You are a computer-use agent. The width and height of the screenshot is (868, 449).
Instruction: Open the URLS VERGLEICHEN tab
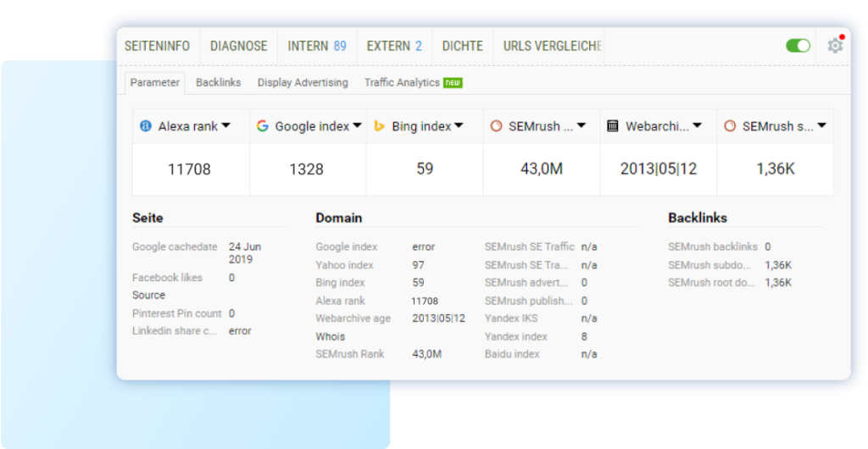coord(552,46)
